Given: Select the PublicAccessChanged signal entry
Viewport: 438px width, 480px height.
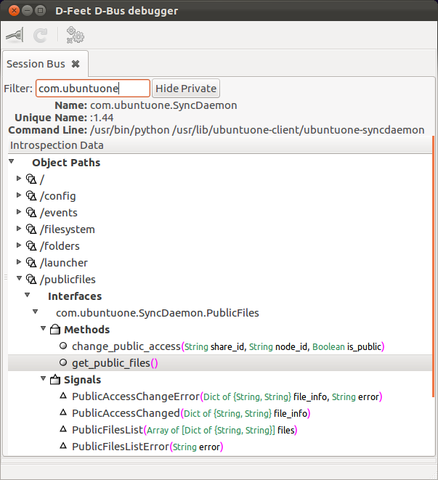Looking at the screenshot, I should (191, 413).
